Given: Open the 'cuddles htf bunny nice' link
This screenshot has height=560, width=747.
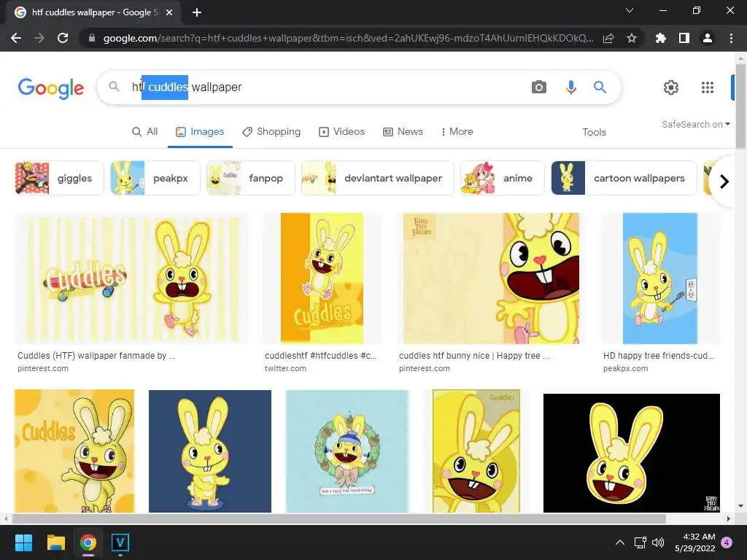Looking at the screenshot, I should pos(474,356).
